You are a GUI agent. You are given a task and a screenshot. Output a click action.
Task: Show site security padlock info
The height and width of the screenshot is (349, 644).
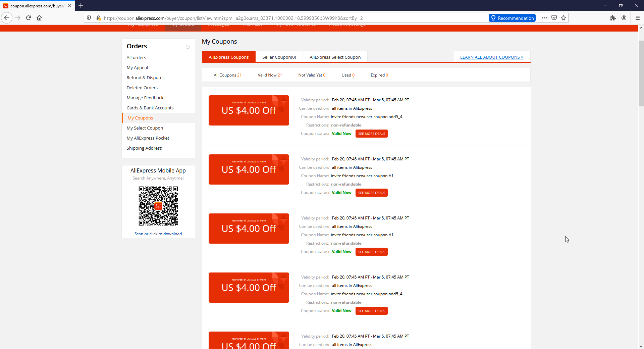coord(98,18)
